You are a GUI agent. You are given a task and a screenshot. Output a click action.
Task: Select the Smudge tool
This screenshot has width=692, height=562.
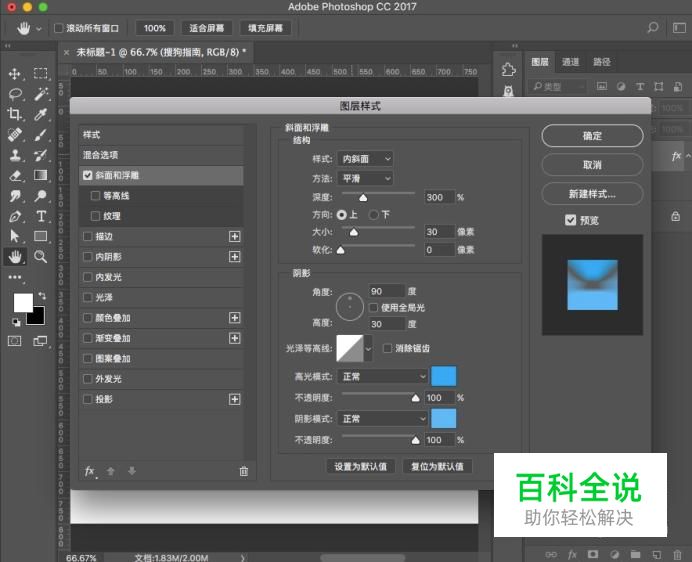point(15,196)
